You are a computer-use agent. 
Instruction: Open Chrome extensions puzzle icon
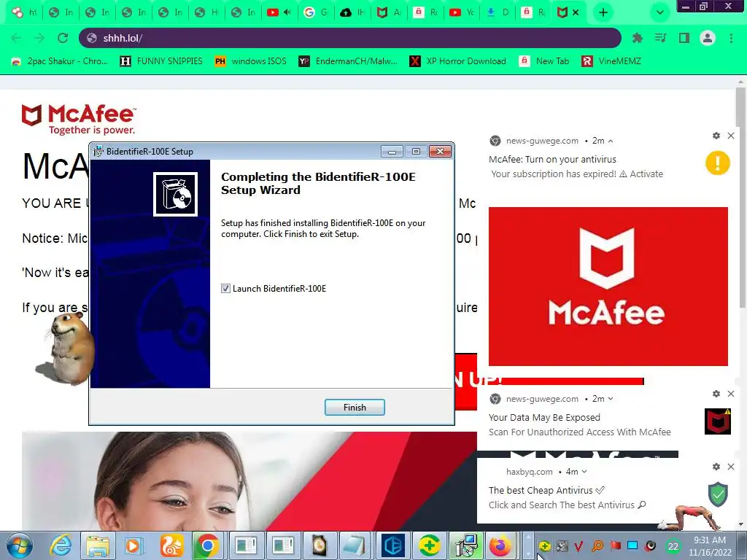[638, 38]
